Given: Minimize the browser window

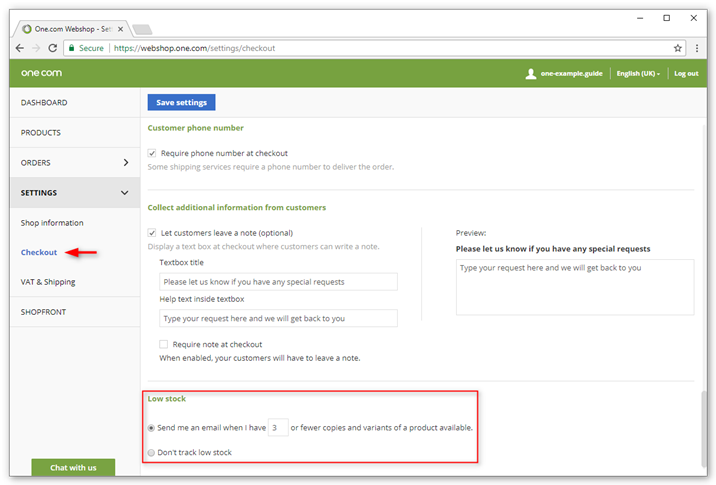Looking at the screenshot, I should (x=640, y=18).
